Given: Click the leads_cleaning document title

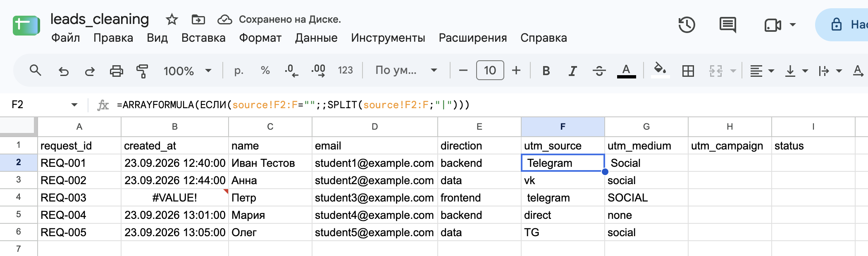Looking at the screenshot, I should 100,19.
